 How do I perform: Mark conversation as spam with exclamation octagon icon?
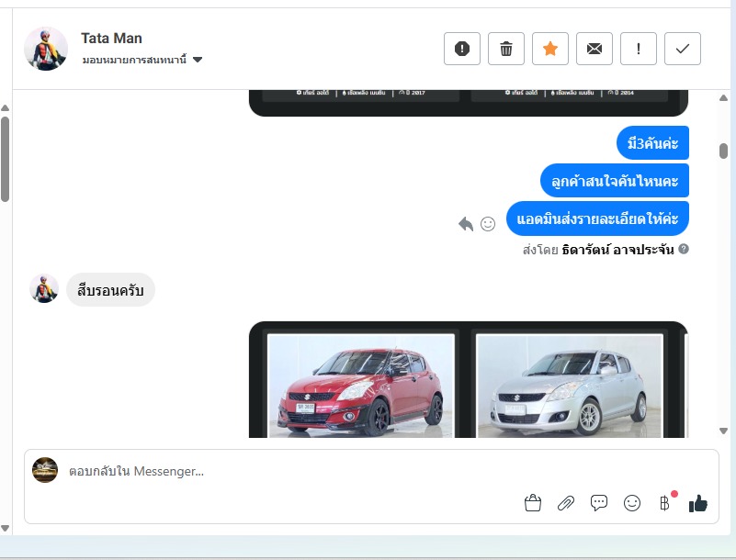(462, 49)
